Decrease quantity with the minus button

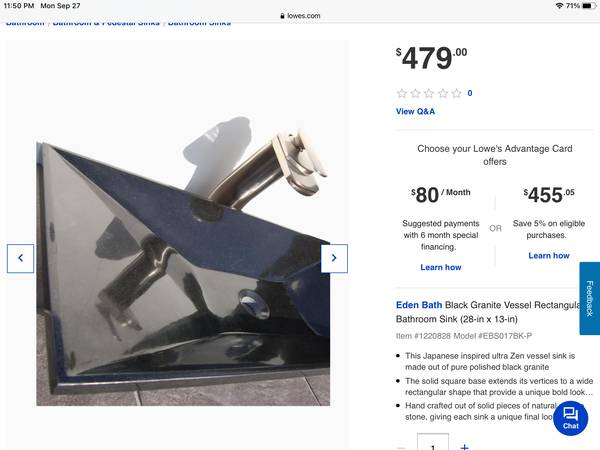401,447
